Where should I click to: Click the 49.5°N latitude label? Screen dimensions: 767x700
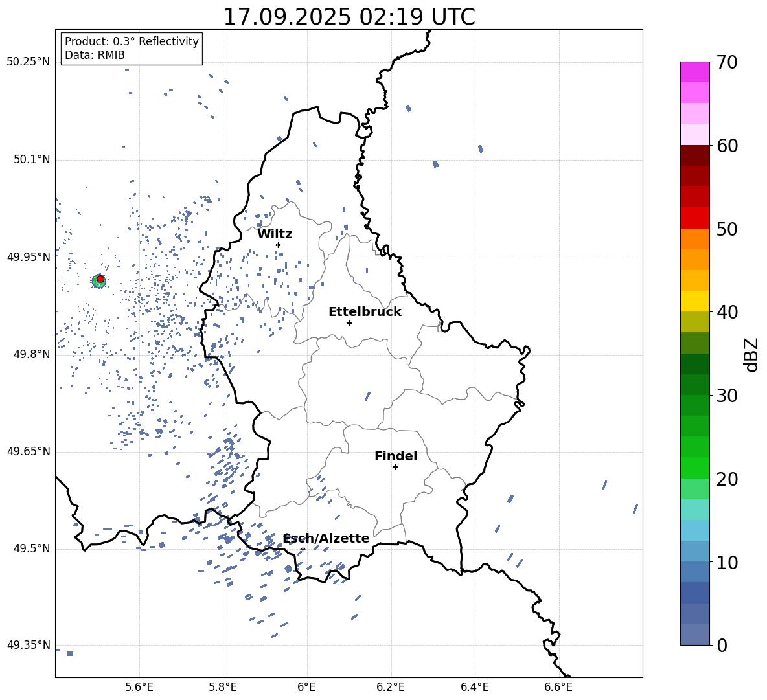point(31,548)
